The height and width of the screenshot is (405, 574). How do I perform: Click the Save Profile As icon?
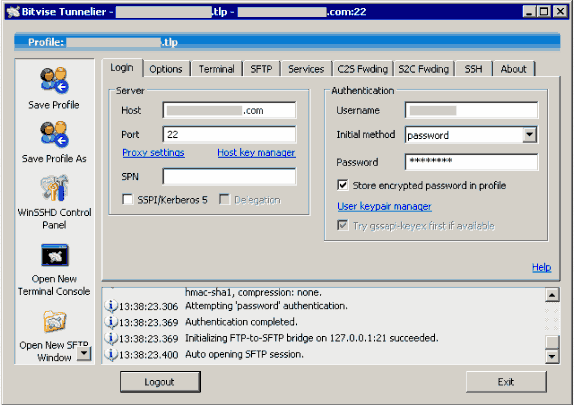(x=54, y=134)
